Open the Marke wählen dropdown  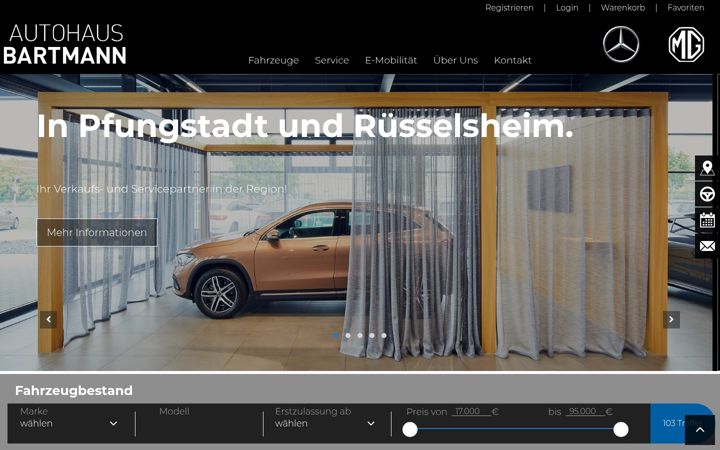point(69,423)
